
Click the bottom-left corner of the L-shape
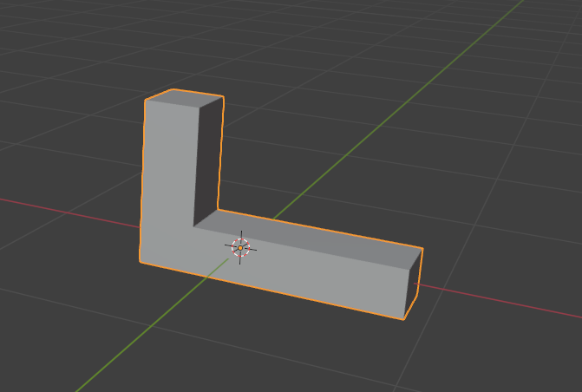(x=140, y=260)
